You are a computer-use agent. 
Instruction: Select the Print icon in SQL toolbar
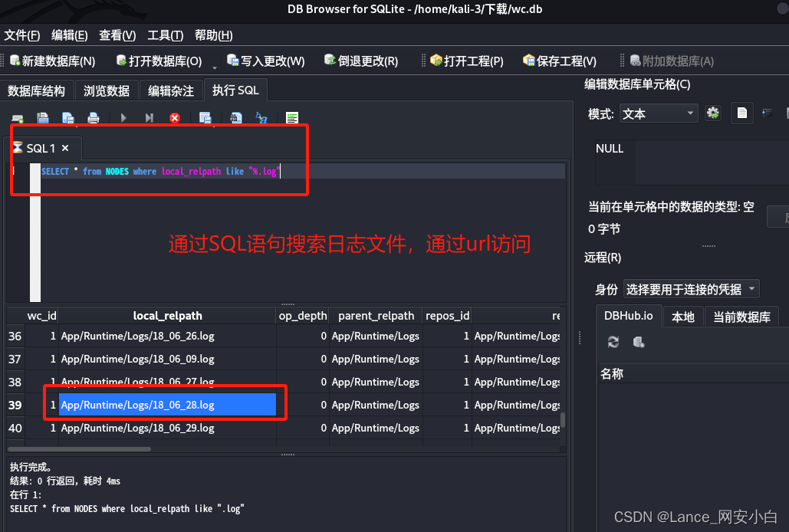tap(92, 117)
